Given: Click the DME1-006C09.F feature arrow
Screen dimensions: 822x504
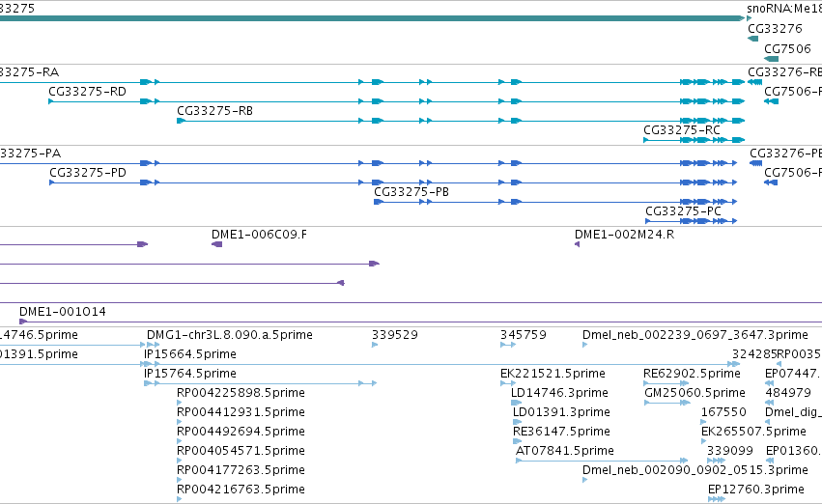Looking at the screenshot, I should (x=216, y=244).
